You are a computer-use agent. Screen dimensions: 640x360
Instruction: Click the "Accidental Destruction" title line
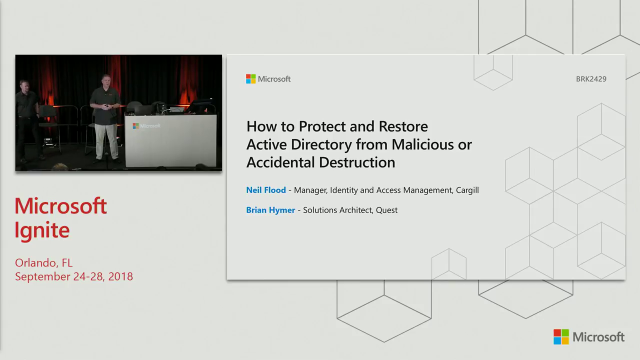(x=321, y=162)
